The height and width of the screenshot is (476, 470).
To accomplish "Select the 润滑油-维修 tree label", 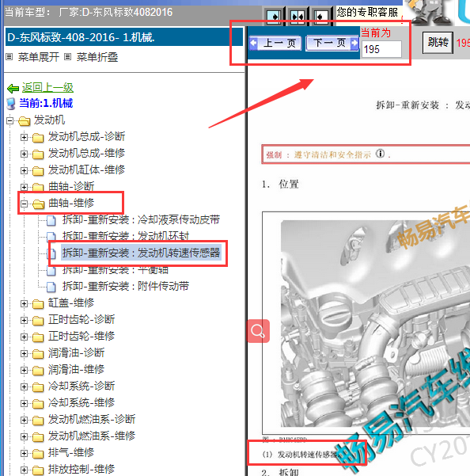I will [76, 369].
